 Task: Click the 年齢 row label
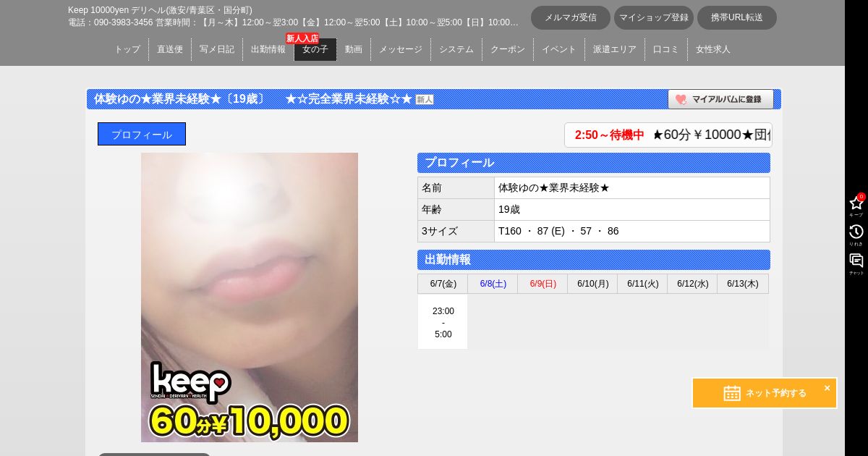tap(456, 209)
